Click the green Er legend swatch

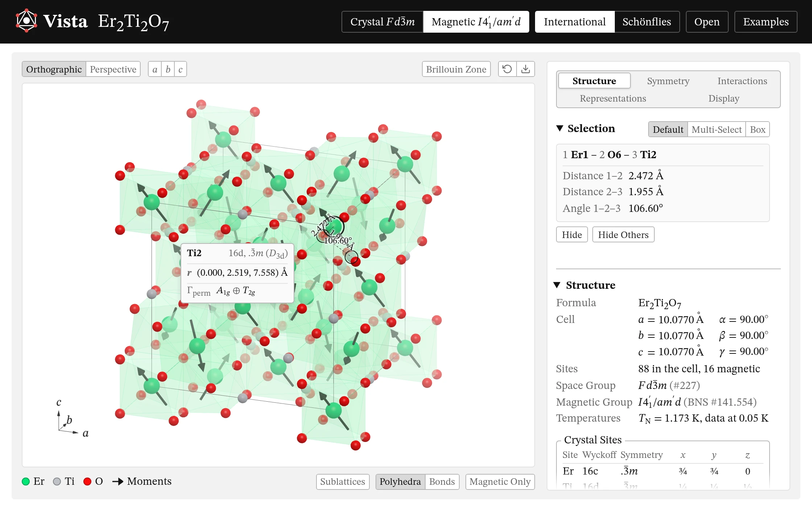click(x=26, y=482)
